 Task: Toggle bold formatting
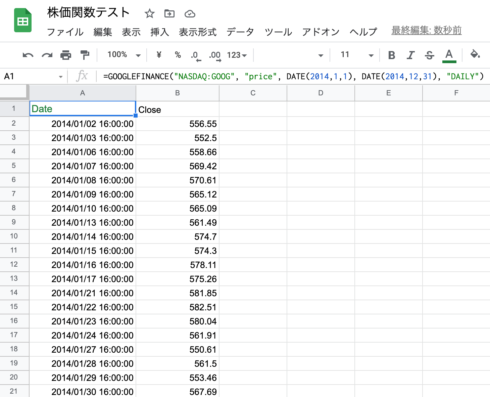click(392, 55)
